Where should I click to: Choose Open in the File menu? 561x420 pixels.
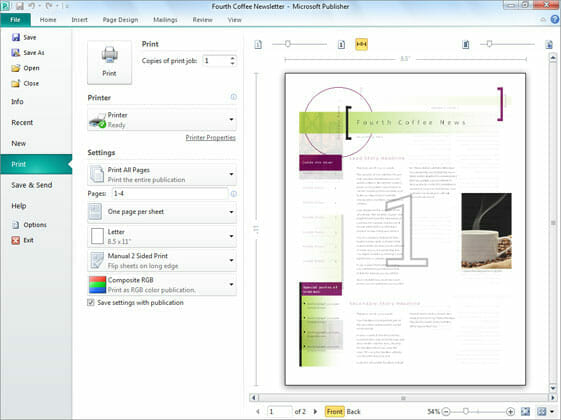click(25, 68)
